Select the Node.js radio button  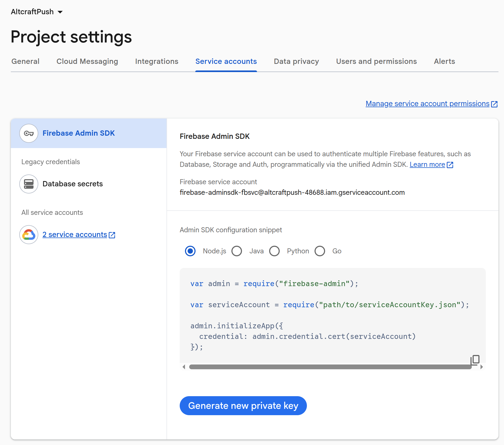tap(190, 251)
